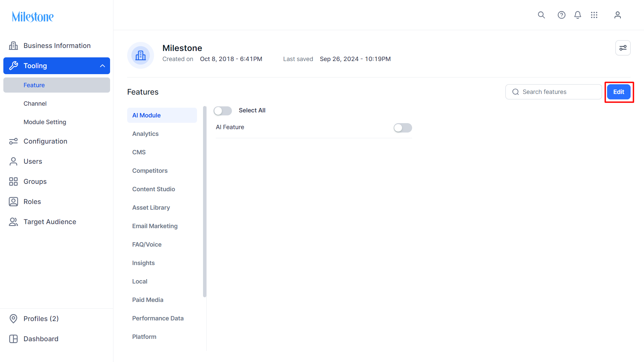Click the filter settings icon button
The image size is (644, 362).
pos(623,48)
